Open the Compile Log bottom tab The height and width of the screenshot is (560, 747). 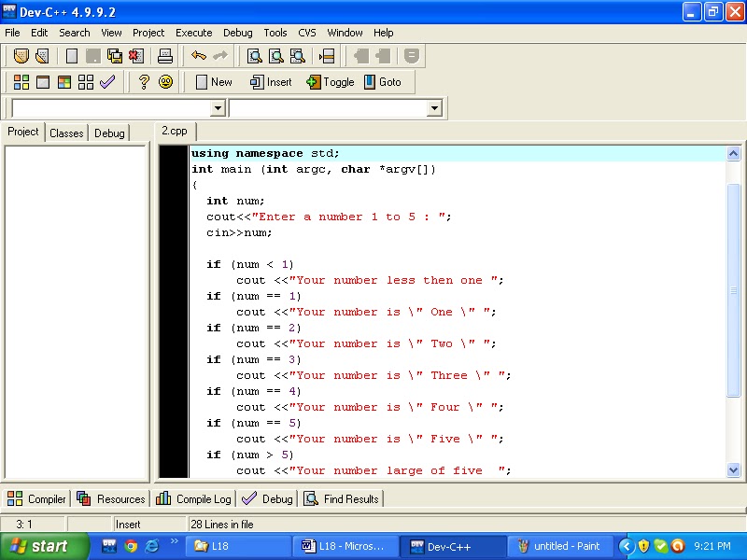coord(193,498)
